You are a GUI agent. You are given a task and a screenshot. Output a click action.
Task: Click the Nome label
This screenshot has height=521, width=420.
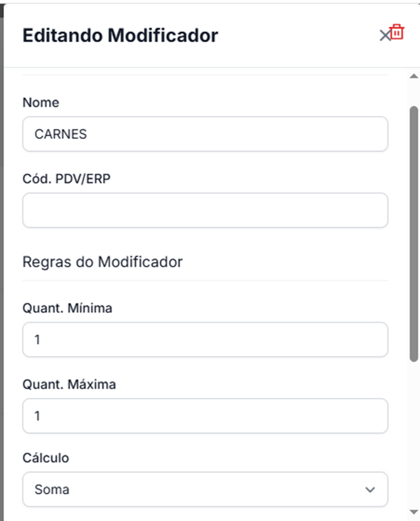pos(41,102)
